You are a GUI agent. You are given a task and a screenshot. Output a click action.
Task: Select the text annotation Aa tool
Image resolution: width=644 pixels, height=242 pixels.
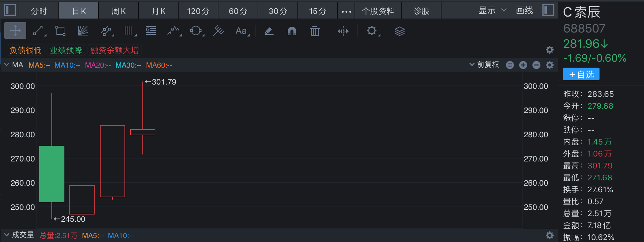pyautogui.click(x=241, y=31)
